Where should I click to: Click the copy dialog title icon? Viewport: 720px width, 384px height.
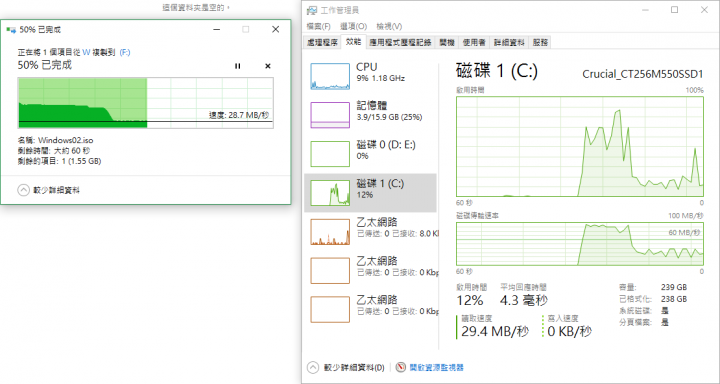11,30
